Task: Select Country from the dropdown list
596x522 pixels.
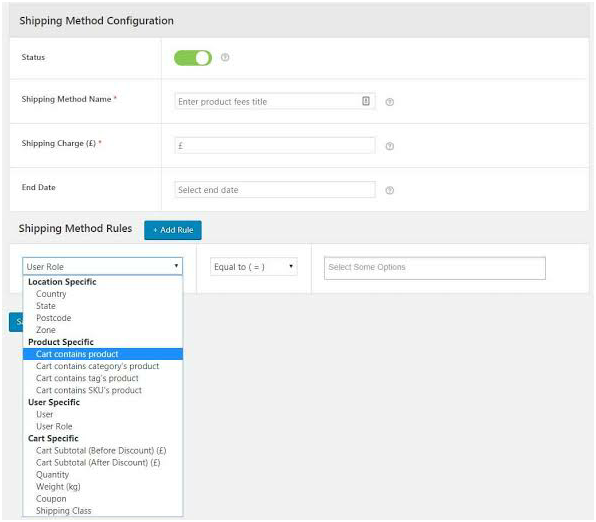Action: click(x=103, y=294)
